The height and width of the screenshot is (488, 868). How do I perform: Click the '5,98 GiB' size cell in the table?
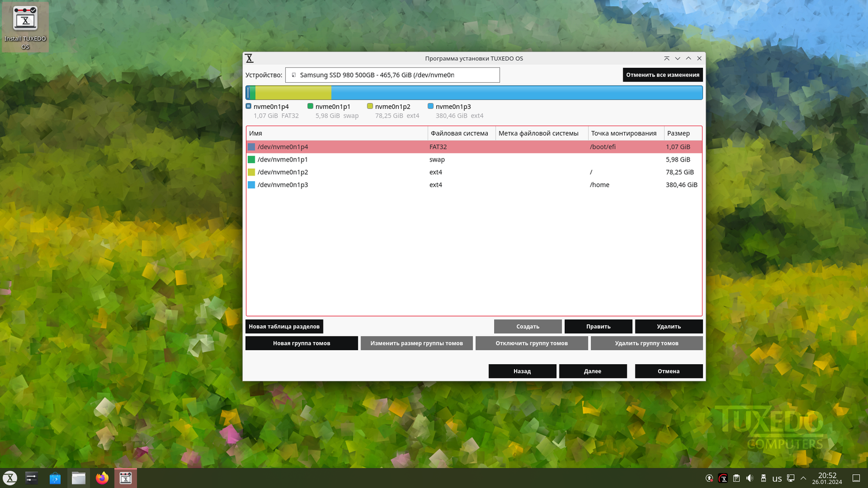tap(678, 160)
